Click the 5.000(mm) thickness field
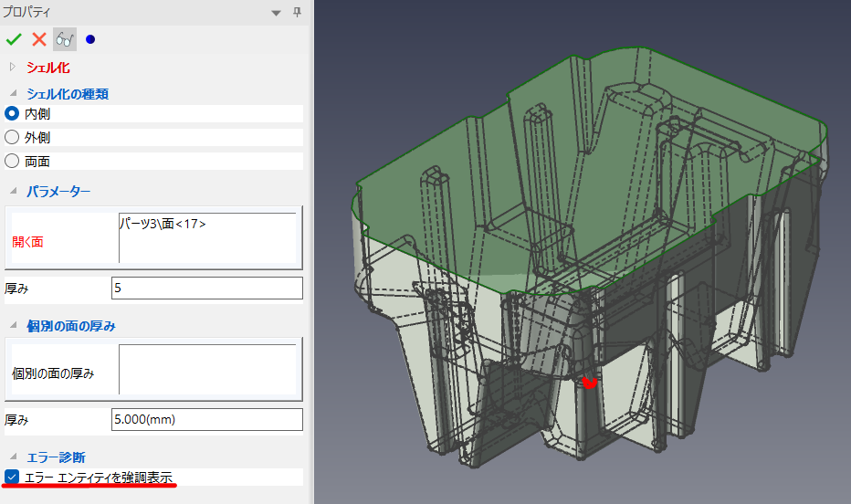 point(206,419)
